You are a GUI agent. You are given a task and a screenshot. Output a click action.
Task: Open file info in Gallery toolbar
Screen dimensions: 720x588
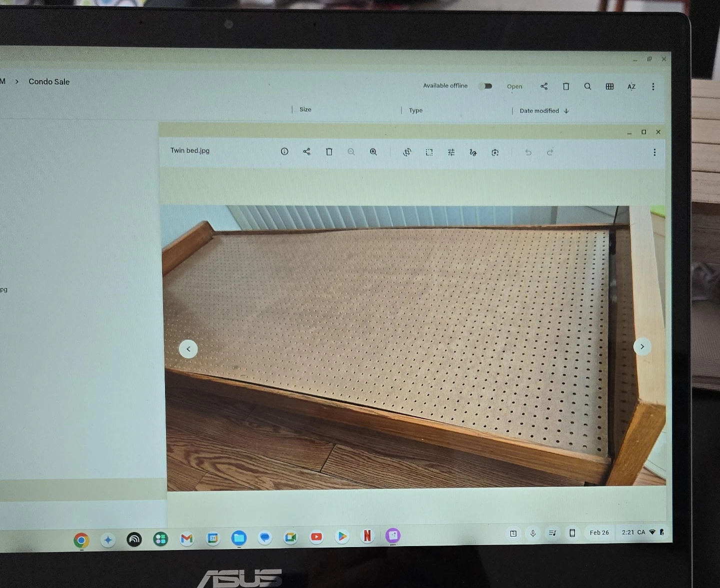pyautogui.click(x=284, y=151)
